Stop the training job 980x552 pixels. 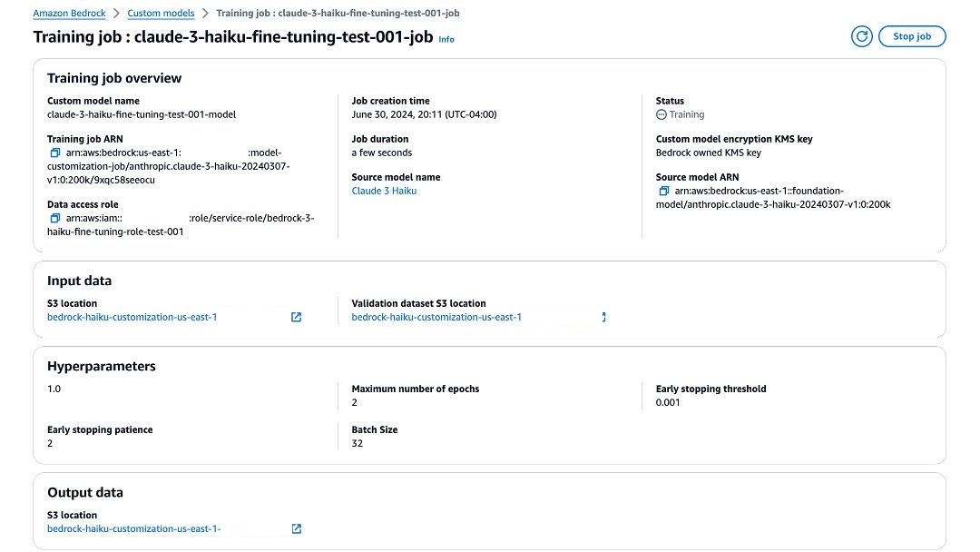912,36
